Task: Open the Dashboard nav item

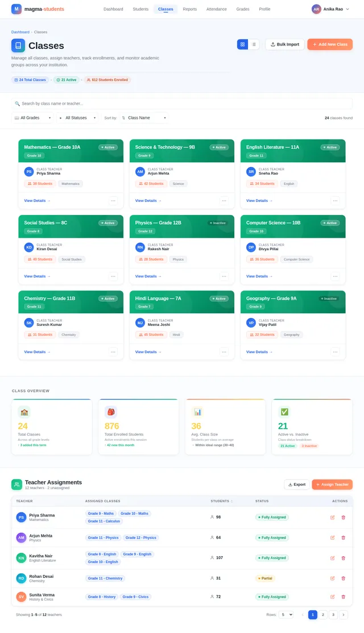Action: pos(113,9)
